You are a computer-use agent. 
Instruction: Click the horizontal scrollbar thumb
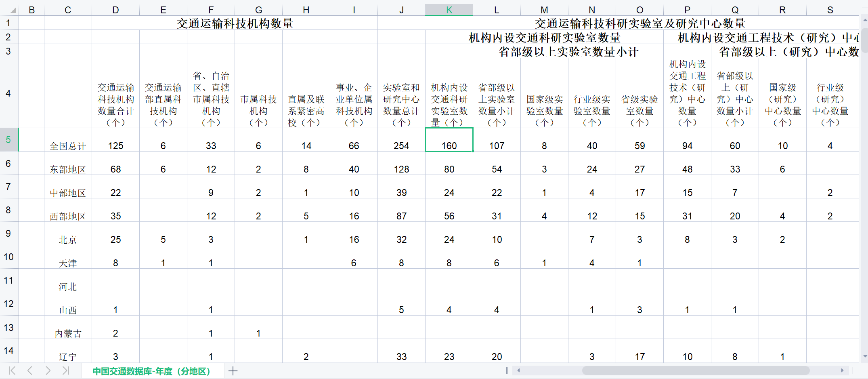696,371
